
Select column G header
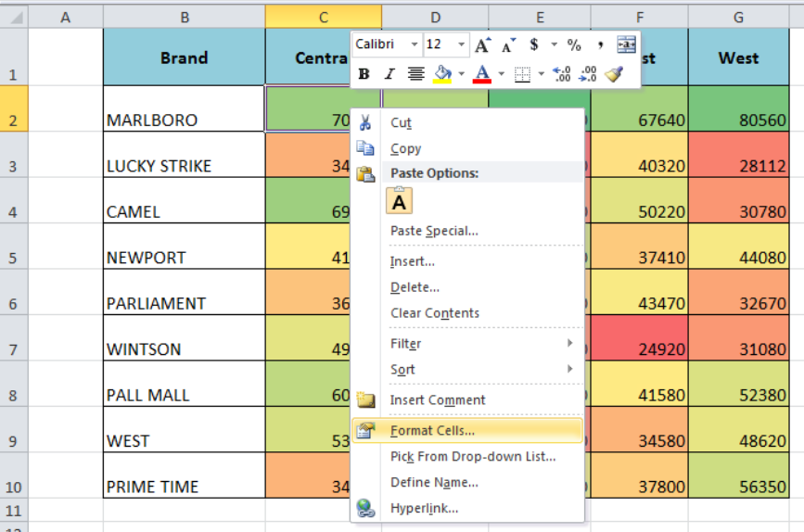pyautogui.click(x=738, y=17)
